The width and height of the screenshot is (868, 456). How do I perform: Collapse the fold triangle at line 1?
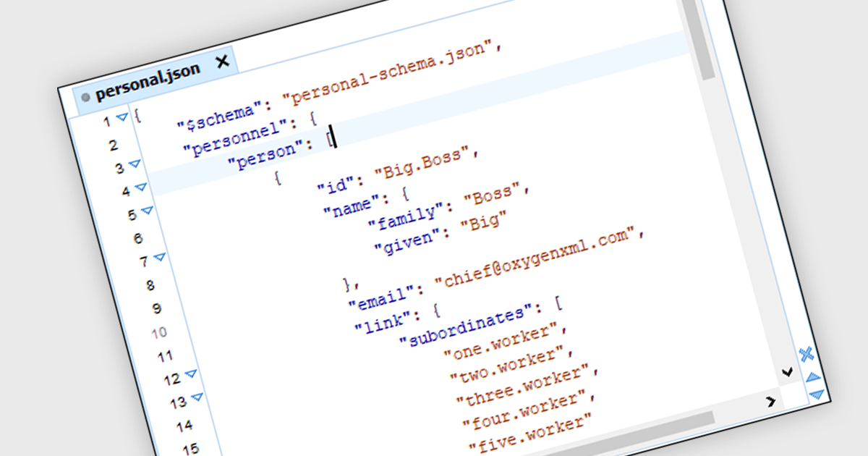pos(122,117)
